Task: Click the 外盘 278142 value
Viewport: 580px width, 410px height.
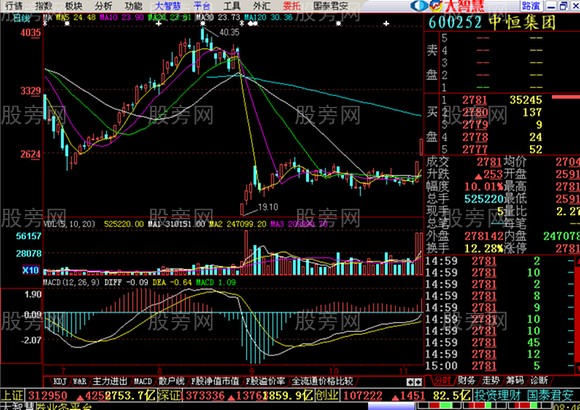Action: point(484,236)
